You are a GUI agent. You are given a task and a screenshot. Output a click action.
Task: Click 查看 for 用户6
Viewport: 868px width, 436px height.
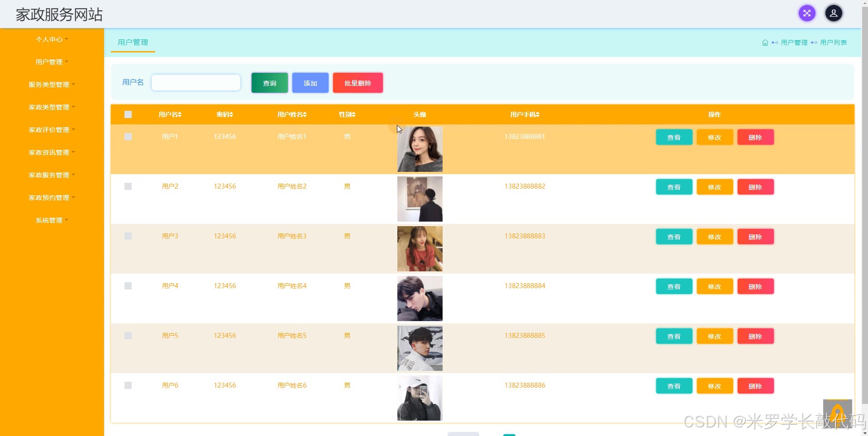click(674, 386)
